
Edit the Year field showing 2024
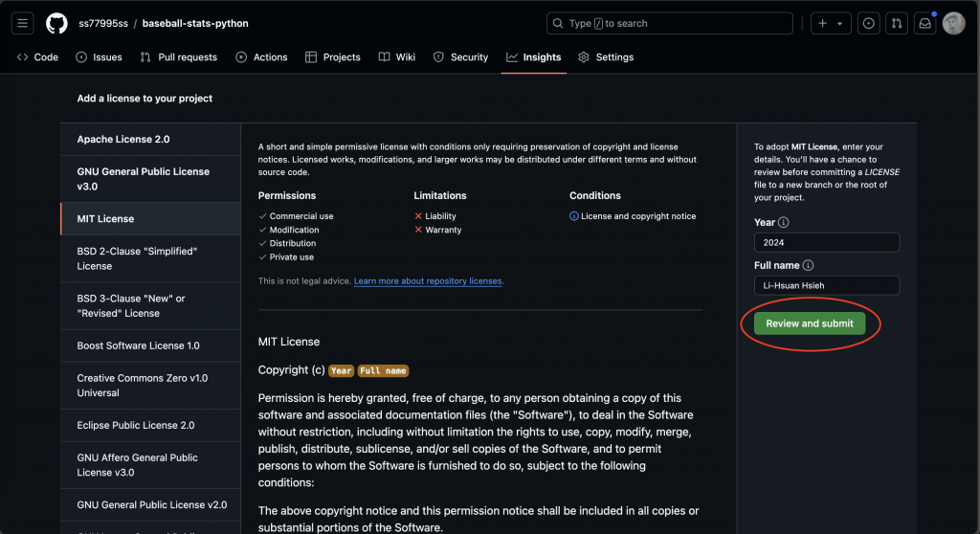(826, 243)
